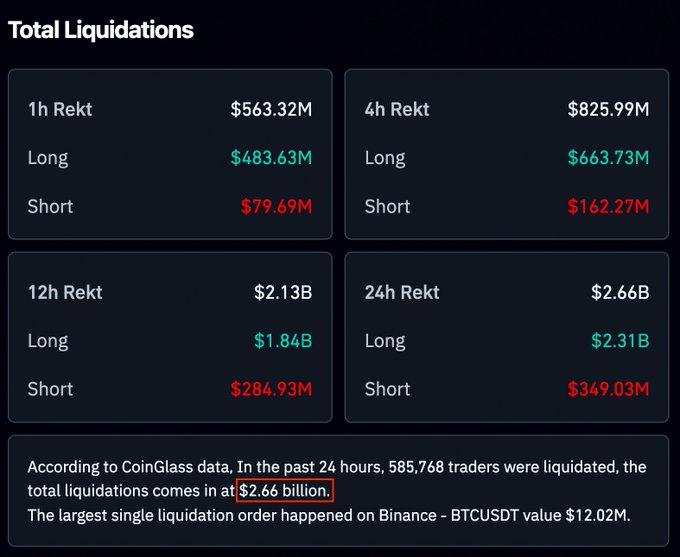
Task: Click the 1h Rekt total $563.32M
Action: (x=271, y=109)
